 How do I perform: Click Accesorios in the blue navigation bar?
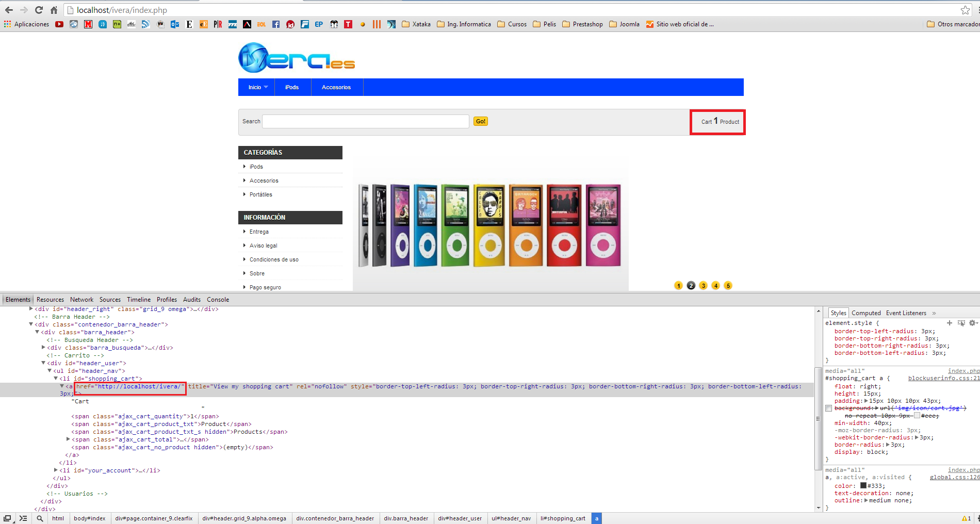[336, 87]
